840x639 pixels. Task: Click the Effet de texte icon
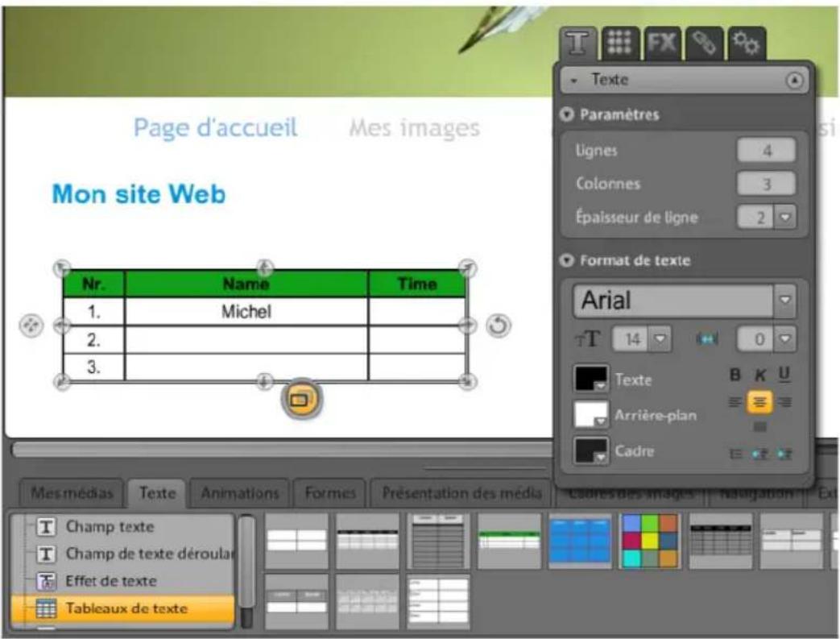pos(46,581)
